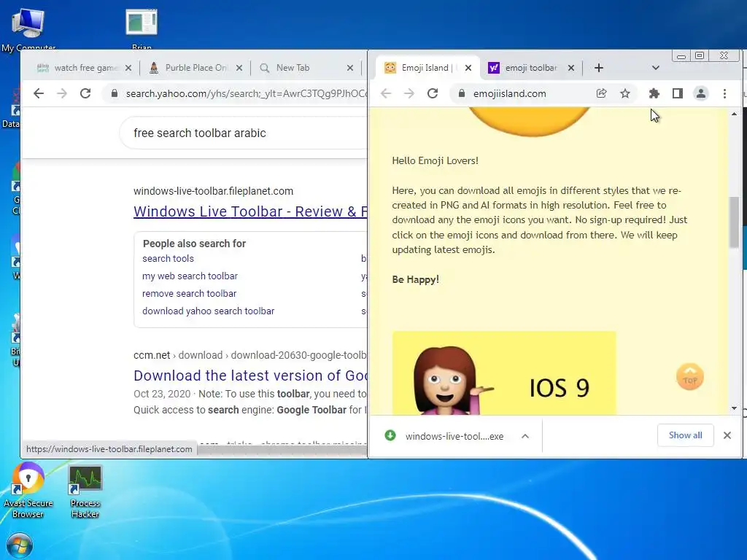Image resolution: width=747 pixels, height=560 pixels.
Task: Click remove search toolbar suggestion
Action: (189, 294)
